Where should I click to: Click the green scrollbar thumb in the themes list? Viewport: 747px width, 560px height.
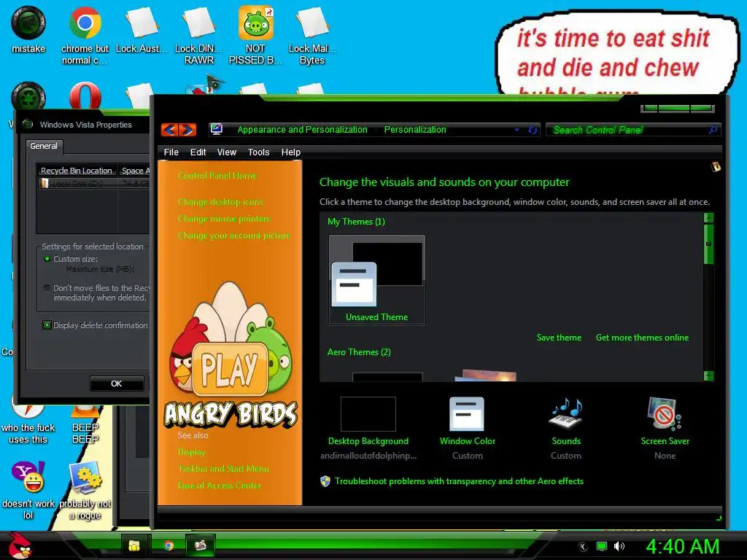pyautogui.click(x=709, y=244)
